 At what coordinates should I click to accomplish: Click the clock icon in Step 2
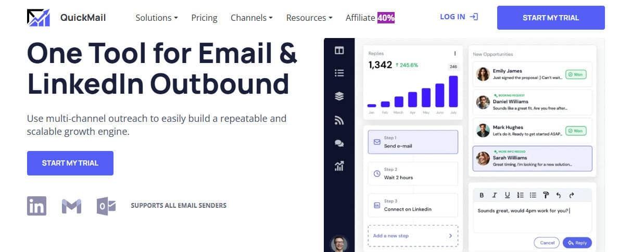[x=377, y=173]
